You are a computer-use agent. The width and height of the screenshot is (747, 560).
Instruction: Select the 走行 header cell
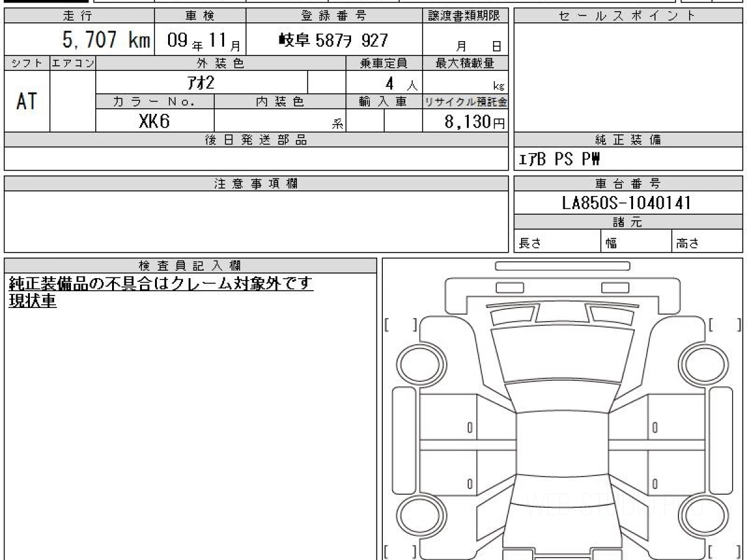tap(79, 16)
